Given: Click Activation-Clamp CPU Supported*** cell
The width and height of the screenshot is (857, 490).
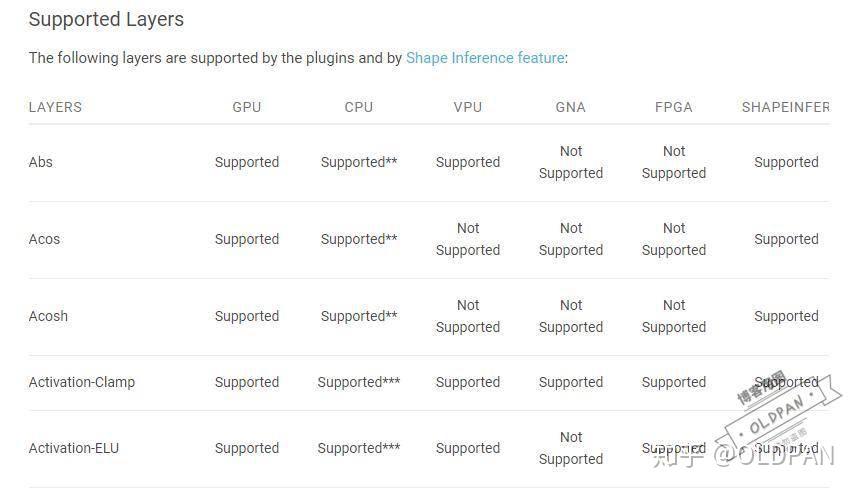Looking at the screenshot, I should (x=359, y=382).
